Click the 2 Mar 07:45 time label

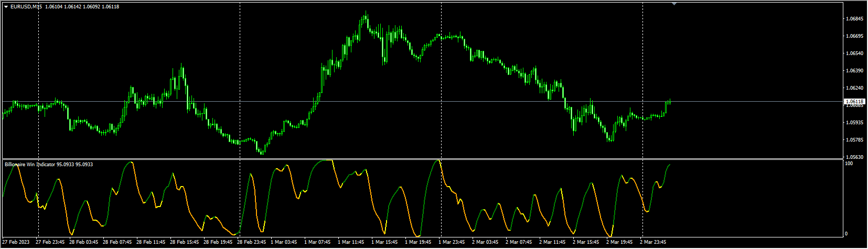519,242
